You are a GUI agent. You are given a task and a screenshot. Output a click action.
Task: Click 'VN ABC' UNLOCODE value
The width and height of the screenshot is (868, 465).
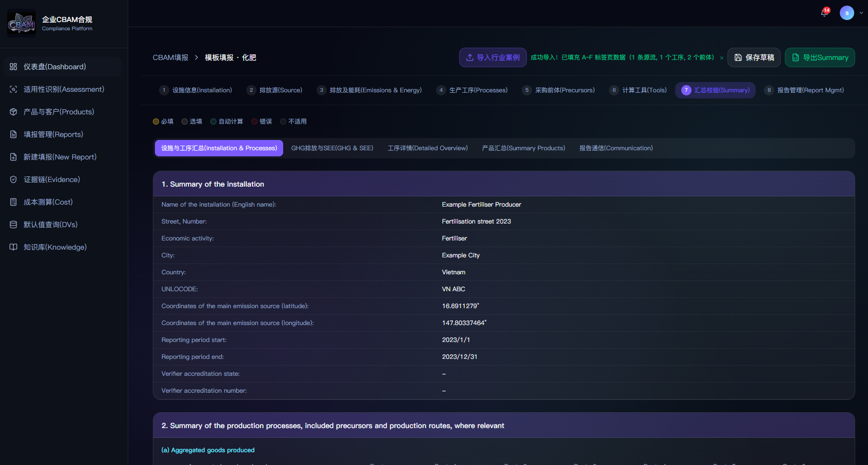[x=453, y=289]
